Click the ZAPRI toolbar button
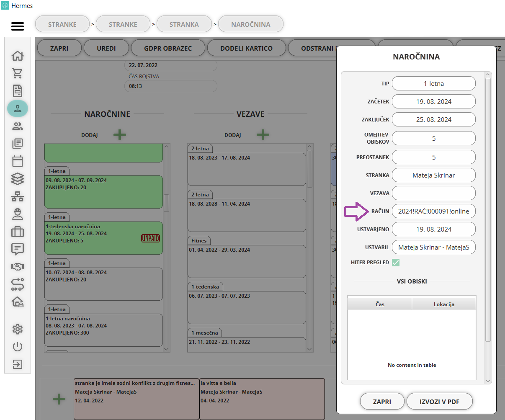505x420 pixels. pos(59,48)
